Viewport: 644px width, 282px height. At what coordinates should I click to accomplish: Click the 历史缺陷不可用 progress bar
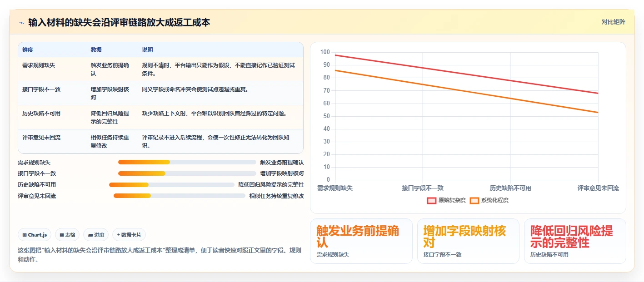point(171,185)
